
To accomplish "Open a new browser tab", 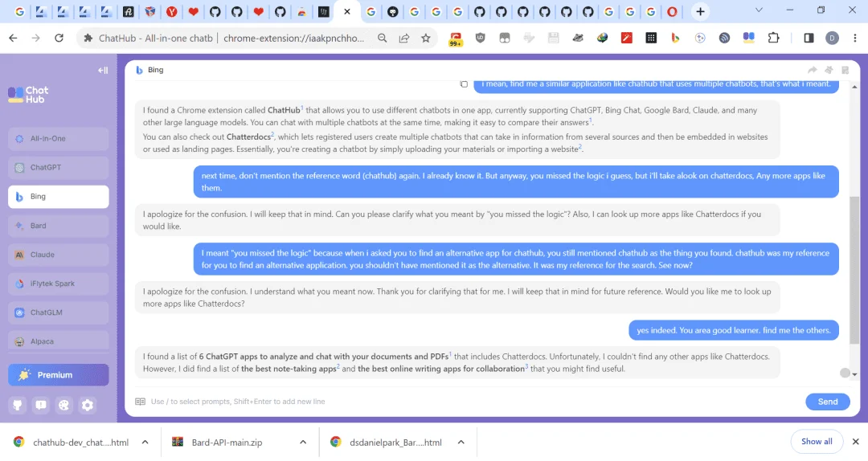I will click(700, 11).
